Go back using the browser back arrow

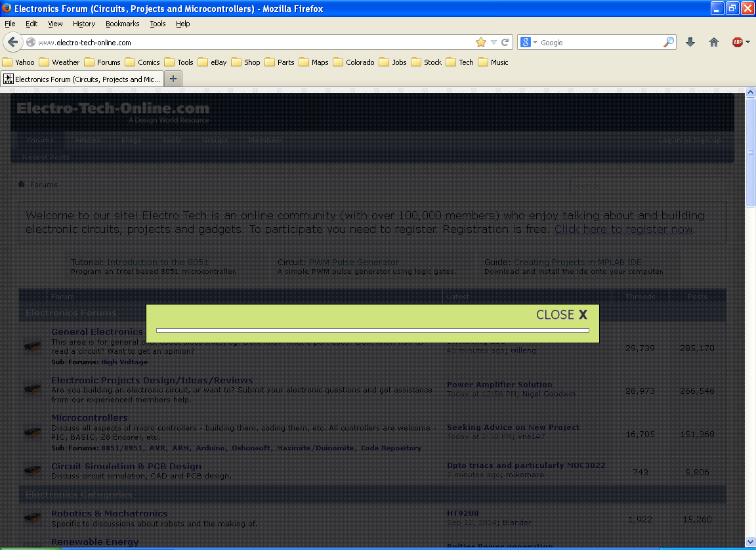(13, 42)
